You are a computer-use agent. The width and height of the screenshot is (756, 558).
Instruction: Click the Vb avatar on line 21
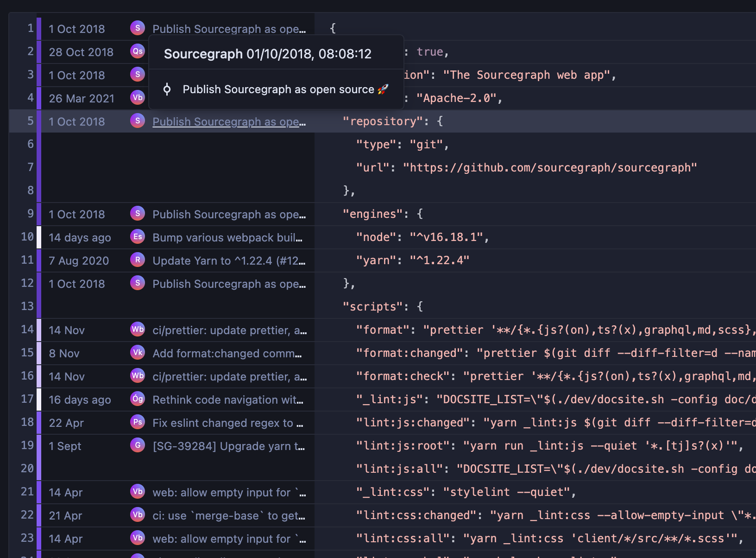138,491
